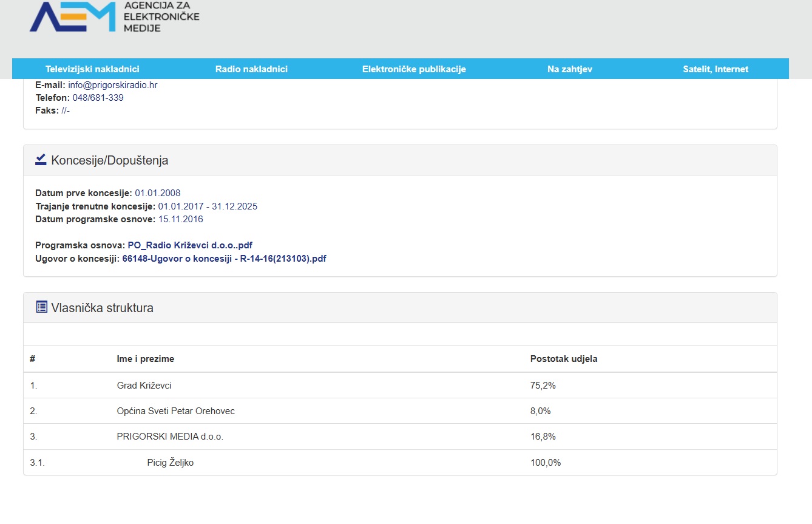
Task: Click the info@prigorskiradio.hr email address
Action: 112,85
